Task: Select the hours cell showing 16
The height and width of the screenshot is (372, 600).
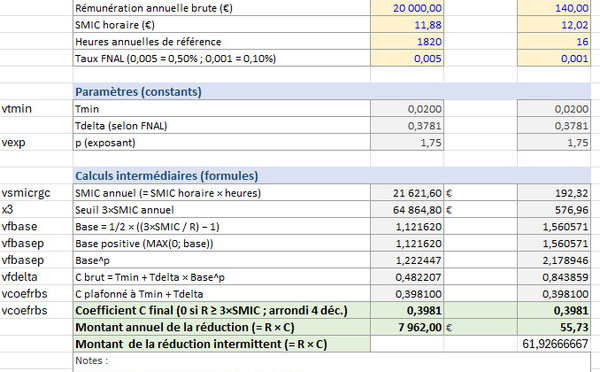Action: point(554,41)
